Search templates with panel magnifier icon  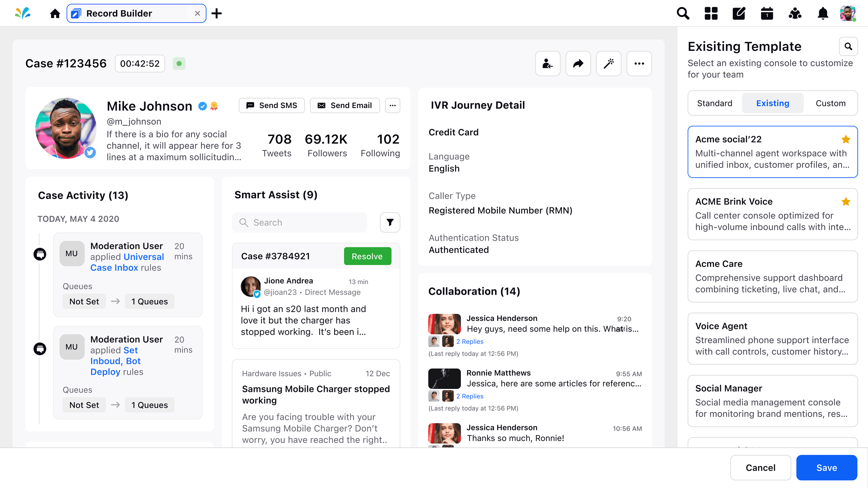[x=848, y=46]
